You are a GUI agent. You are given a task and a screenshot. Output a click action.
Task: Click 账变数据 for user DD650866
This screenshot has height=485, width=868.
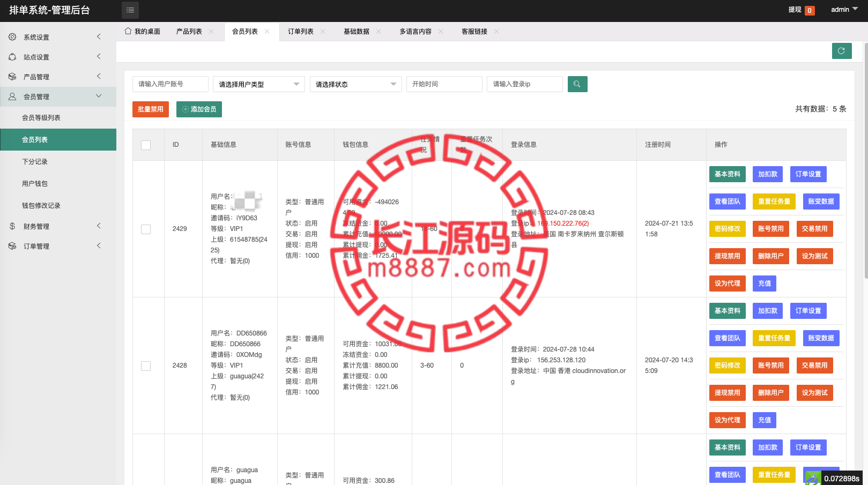[x=821, y=338]
